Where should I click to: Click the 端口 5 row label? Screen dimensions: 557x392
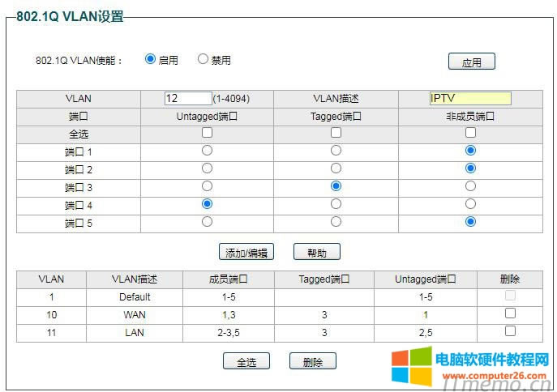coord(79,224)
